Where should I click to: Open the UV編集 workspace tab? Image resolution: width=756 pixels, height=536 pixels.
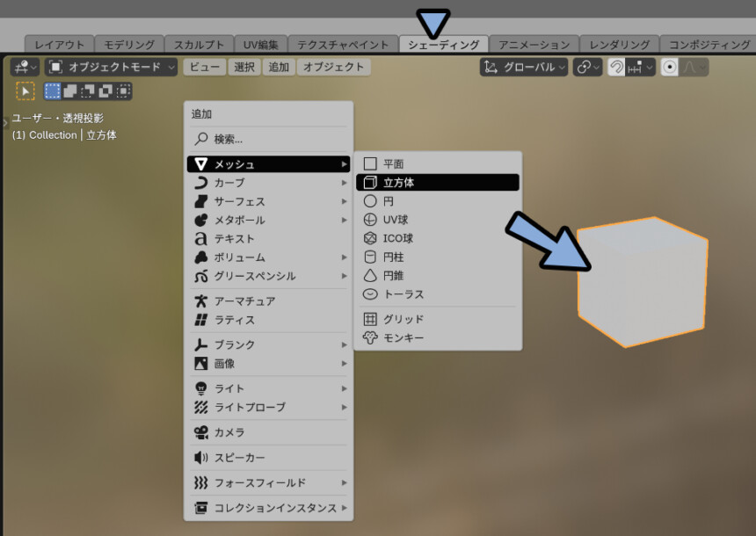tap(261, 44)
